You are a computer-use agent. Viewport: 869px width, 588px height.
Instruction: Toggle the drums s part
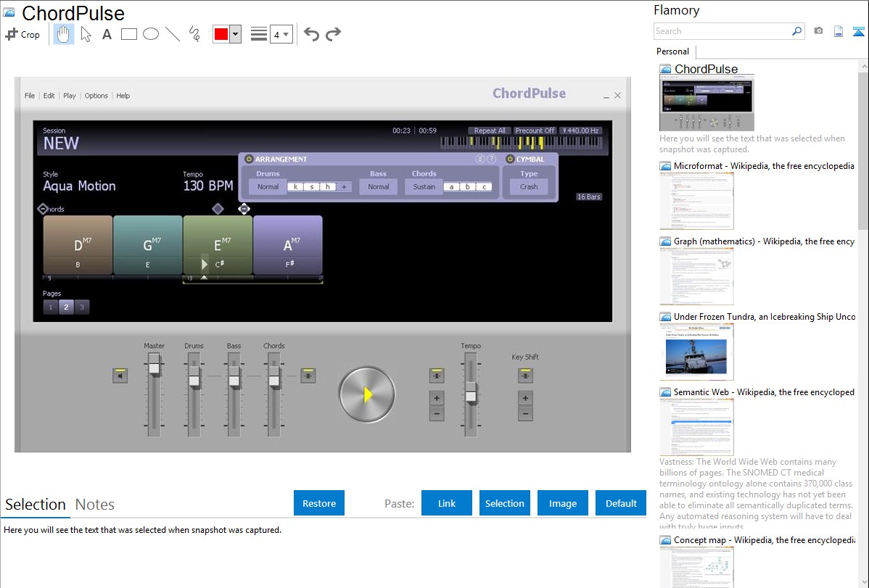pyautogui.click(x=311, y=187)
